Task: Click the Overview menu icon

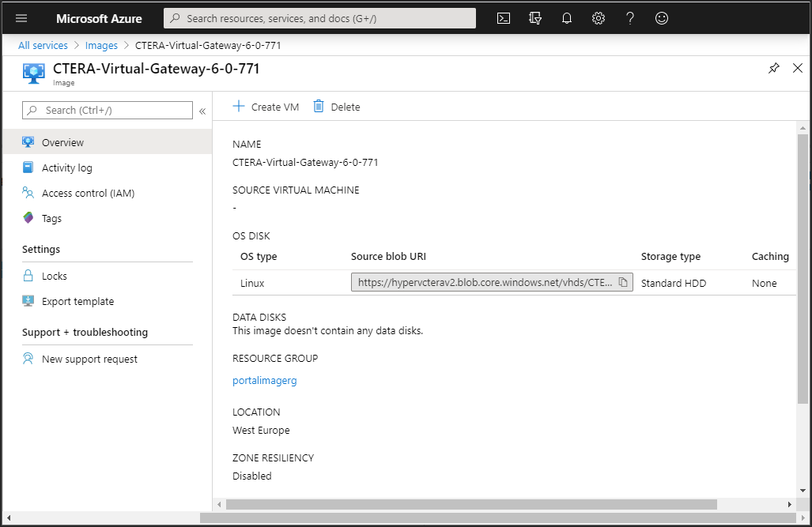Action: click(28, 142)
